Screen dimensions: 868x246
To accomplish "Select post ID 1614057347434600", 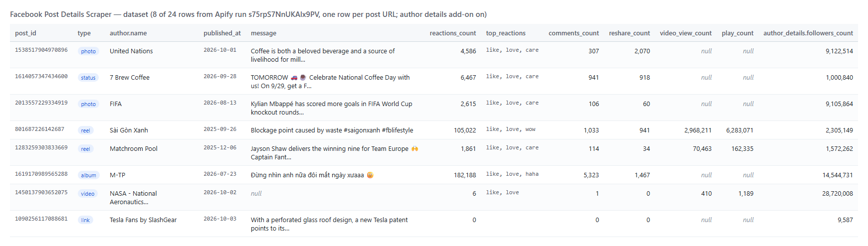I will pos(41,77).
